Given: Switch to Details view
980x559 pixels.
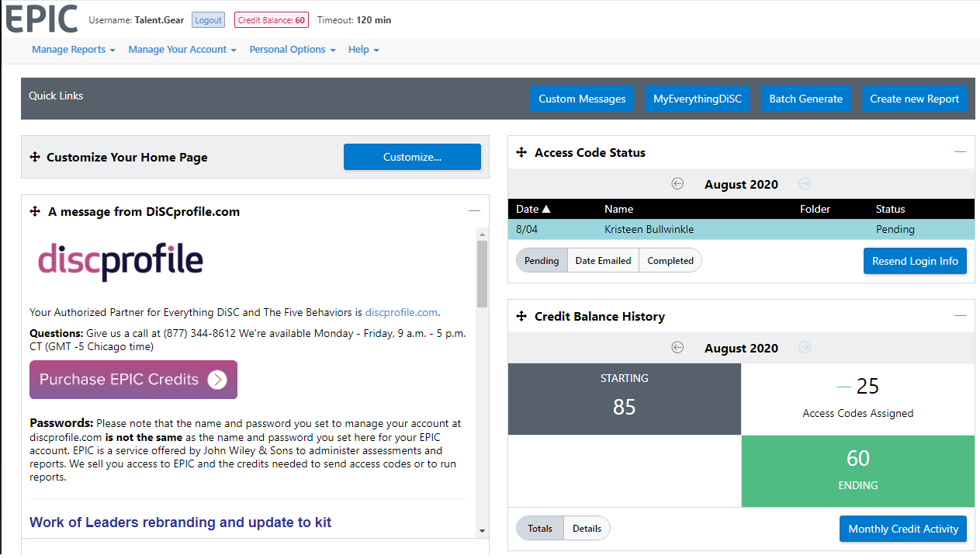Looking at the screenshot, I should (587, 529).
